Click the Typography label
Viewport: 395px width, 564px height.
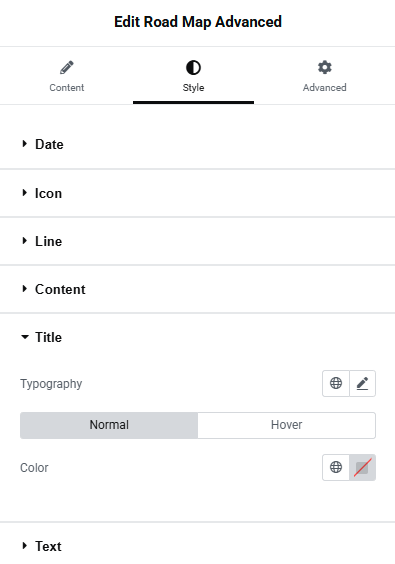[x=51, y=384]
